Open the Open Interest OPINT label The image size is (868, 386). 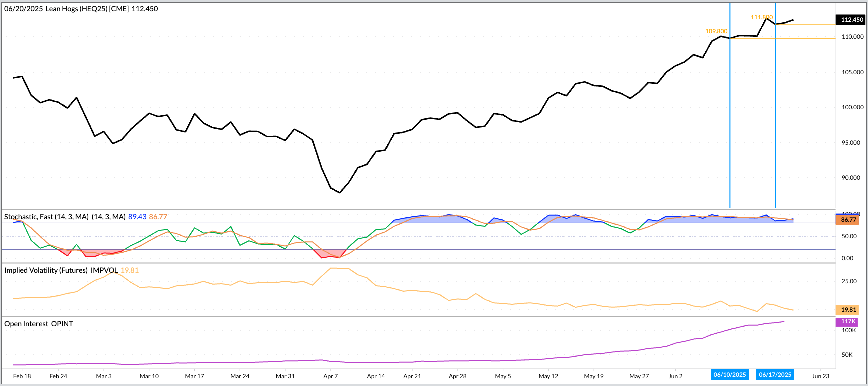click(39, 324)
